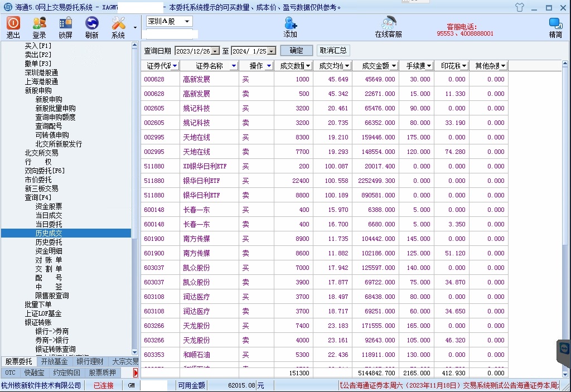Viewport: 571px width, 392px height.
Task: Click code 600148 in 长春一东 买 row
Action: point(154,210)
